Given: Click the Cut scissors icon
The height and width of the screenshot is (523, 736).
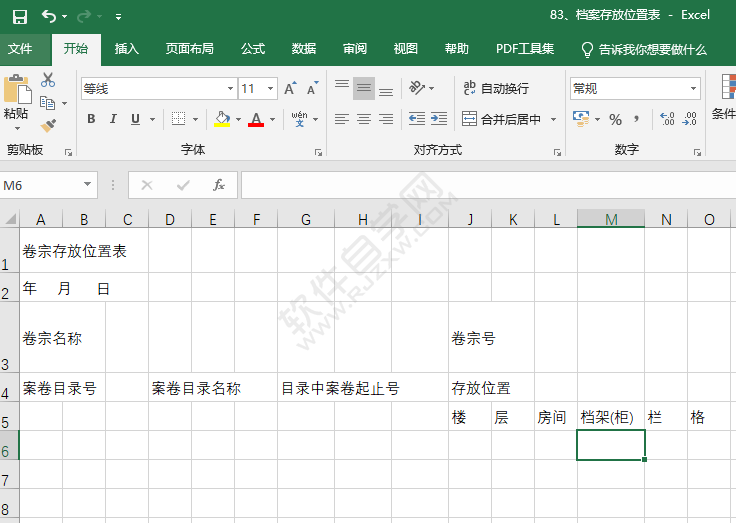Looking at the screenshot, I should coord(48,81).
